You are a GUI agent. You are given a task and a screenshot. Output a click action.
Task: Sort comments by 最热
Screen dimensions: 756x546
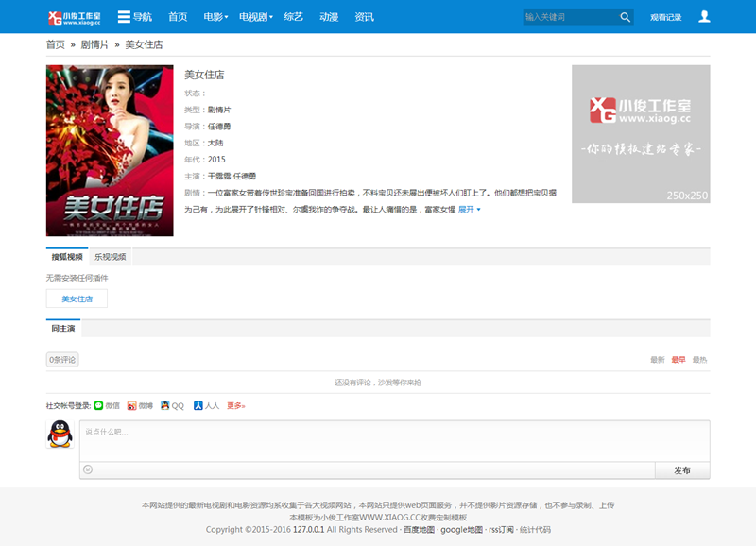(x=699, y=360)
